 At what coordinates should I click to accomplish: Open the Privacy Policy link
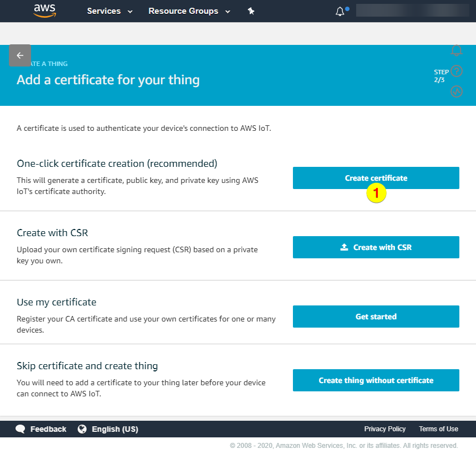tap(384, 429)
